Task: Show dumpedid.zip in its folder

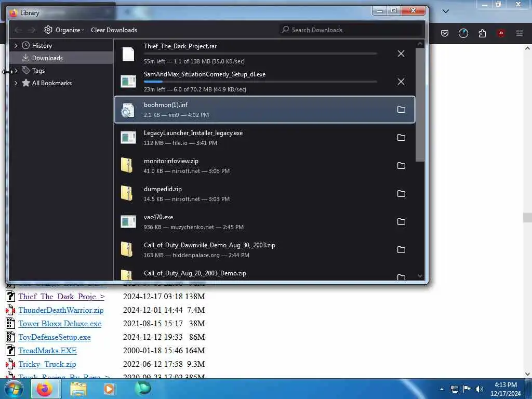Action: [x=401, y=193]
